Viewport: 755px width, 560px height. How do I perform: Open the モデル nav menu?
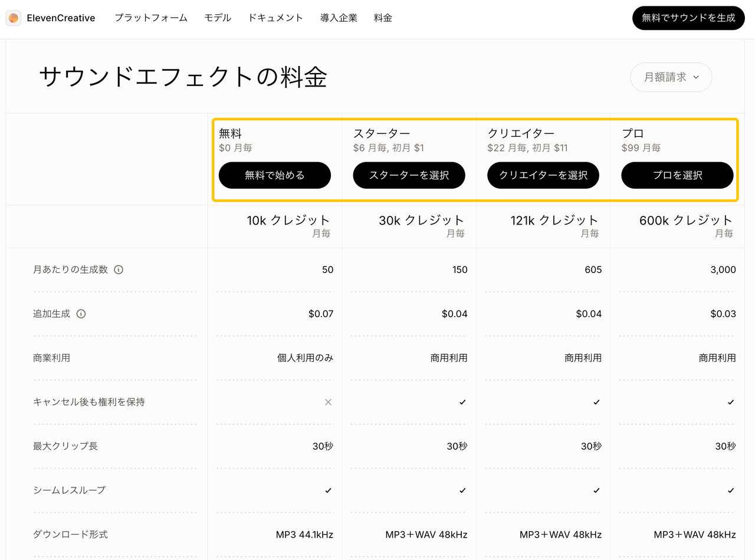click(x=218, y=18)
